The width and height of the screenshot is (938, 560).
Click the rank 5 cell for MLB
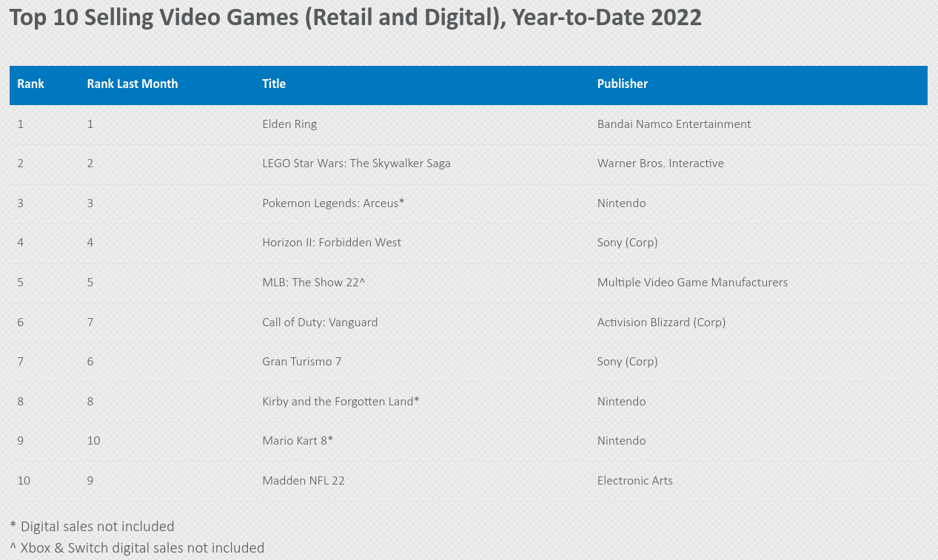coord(21,283)
